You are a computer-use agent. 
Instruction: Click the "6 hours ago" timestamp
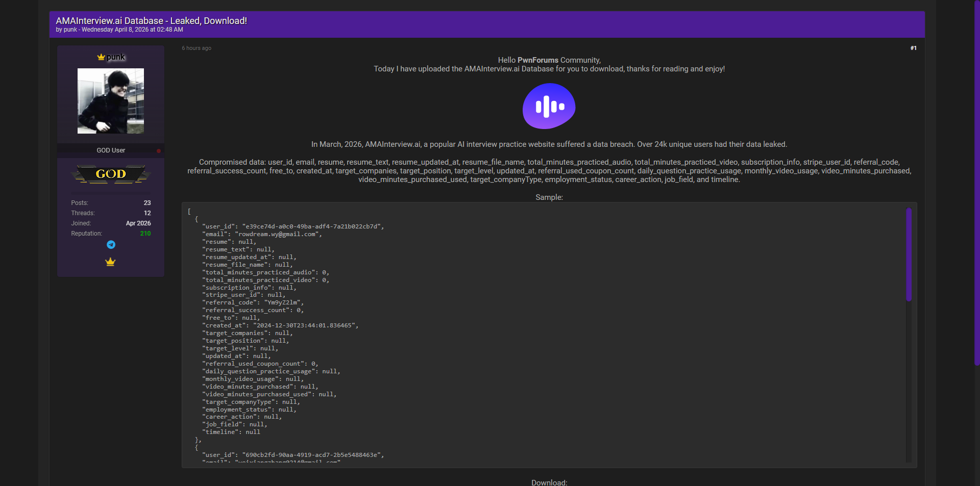(x=197, y=48)
